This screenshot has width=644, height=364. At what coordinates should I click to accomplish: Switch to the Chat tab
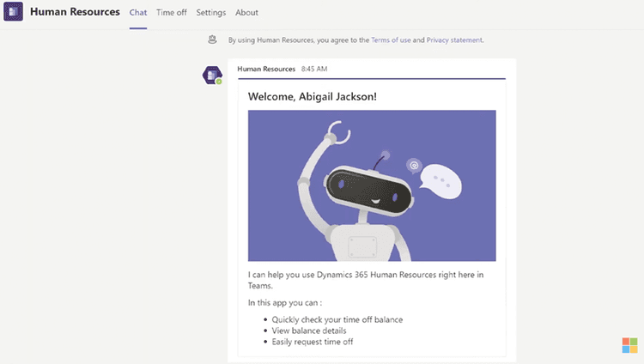click(138, 13)
